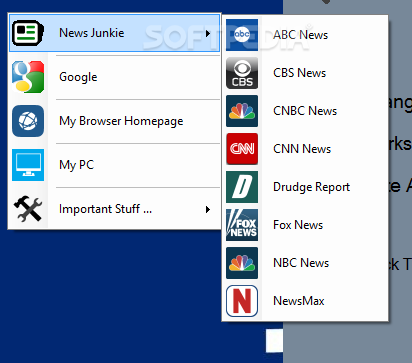Click the CBS eye logo icon
Image resolution: width=412 pixels, height=363 pixels.
[x=242, y=73]
